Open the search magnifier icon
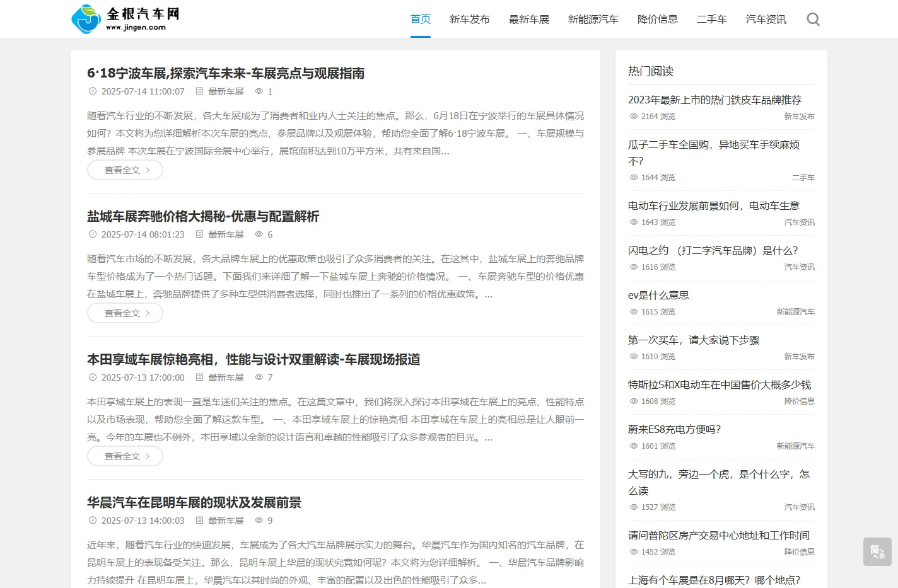This screenshot has width=898, height=588. click(x=813, y=20)
